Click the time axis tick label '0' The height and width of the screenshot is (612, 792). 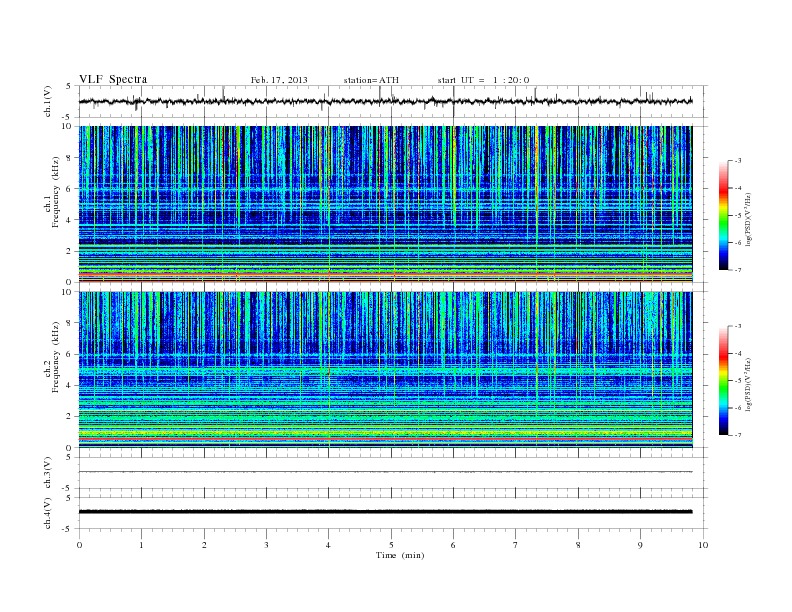click(x=79, y=545)
